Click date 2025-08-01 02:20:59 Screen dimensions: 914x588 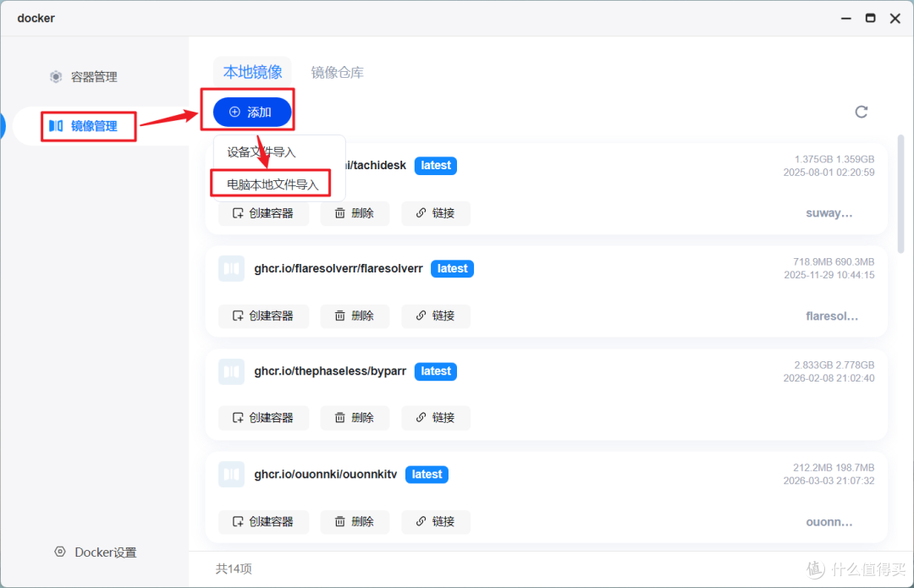(x=829, y=173)
